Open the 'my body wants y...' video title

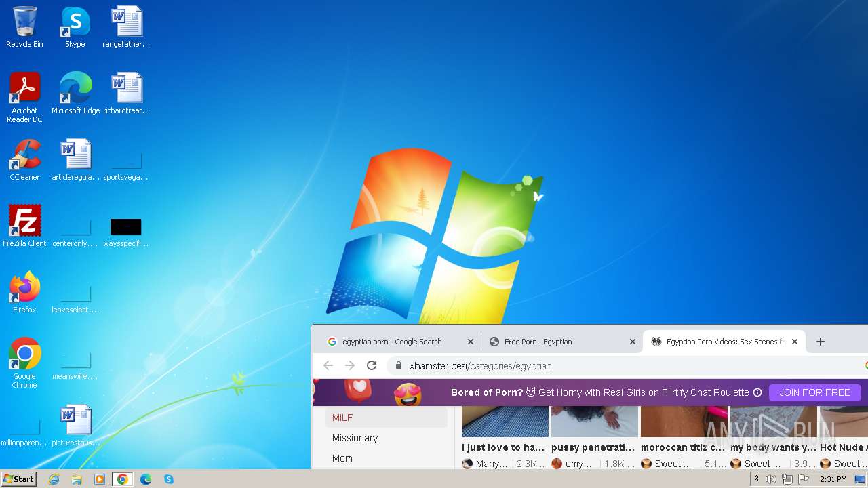coord(773,447)
